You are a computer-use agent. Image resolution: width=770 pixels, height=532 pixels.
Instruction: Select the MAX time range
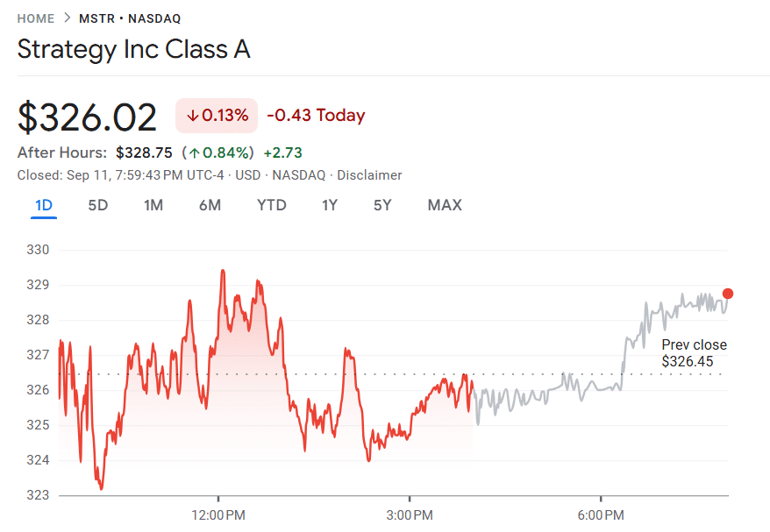(444, 205)
